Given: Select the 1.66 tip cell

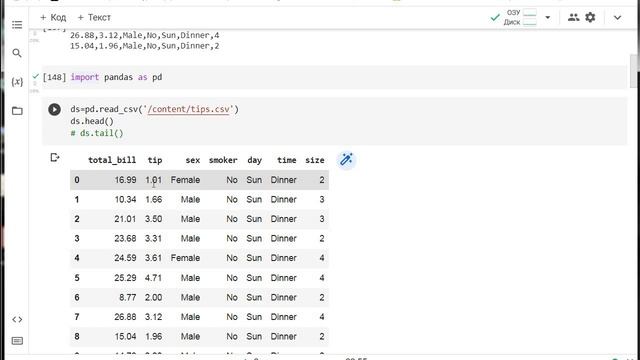Looking at the screenshot, I should pos(153,200).
